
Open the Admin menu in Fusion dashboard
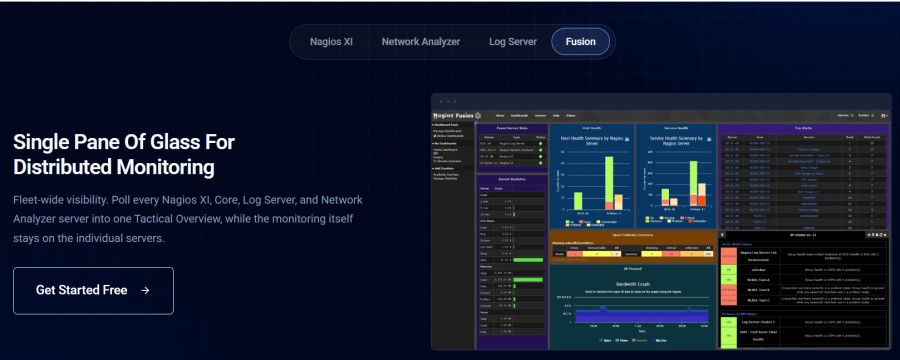tap(571, 115)
